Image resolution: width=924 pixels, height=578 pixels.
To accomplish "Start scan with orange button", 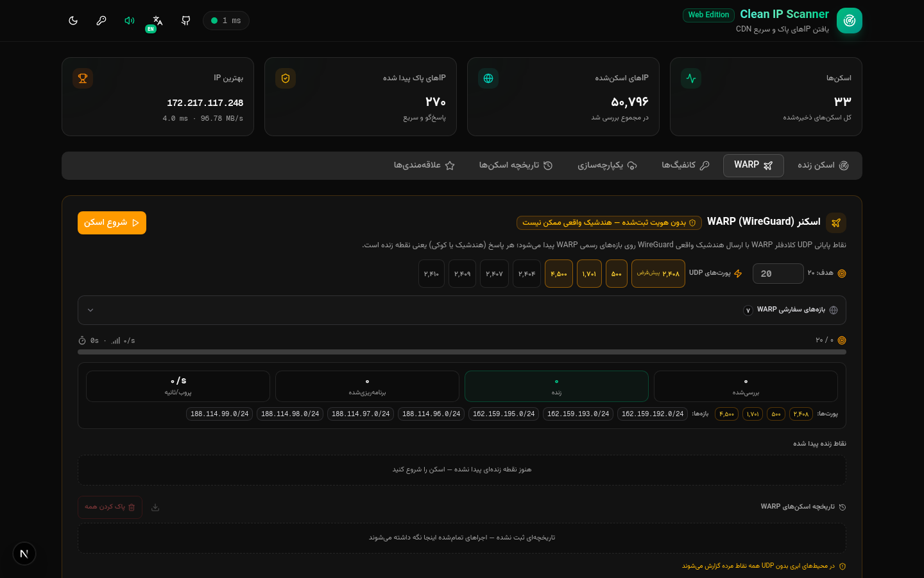I will point(112,223).
